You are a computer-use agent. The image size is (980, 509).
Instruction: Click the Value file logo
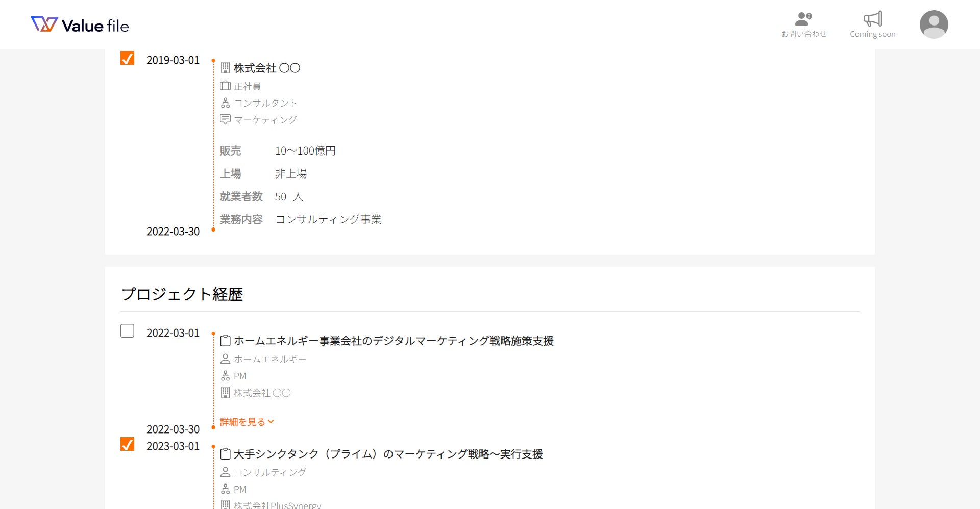[x=80, y=25]
